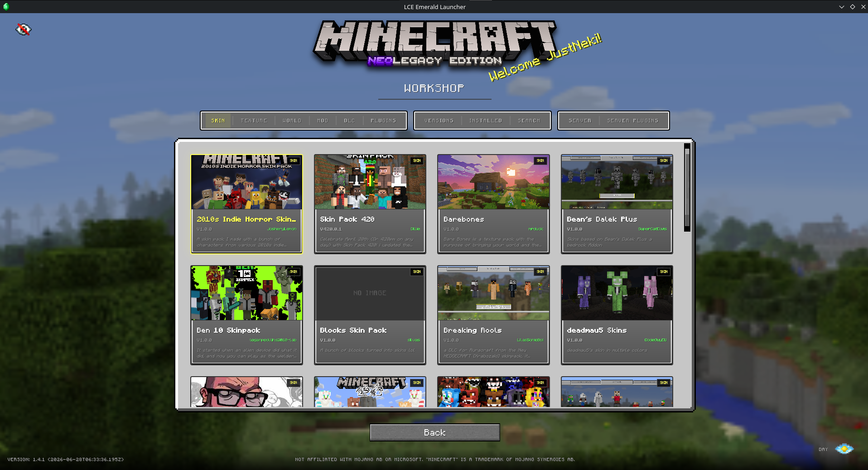This screenshot has width=868, height=470.
Task: Click the SKIN badge on Blocks Skin Pack placeholder
Action: click(417, 271)
